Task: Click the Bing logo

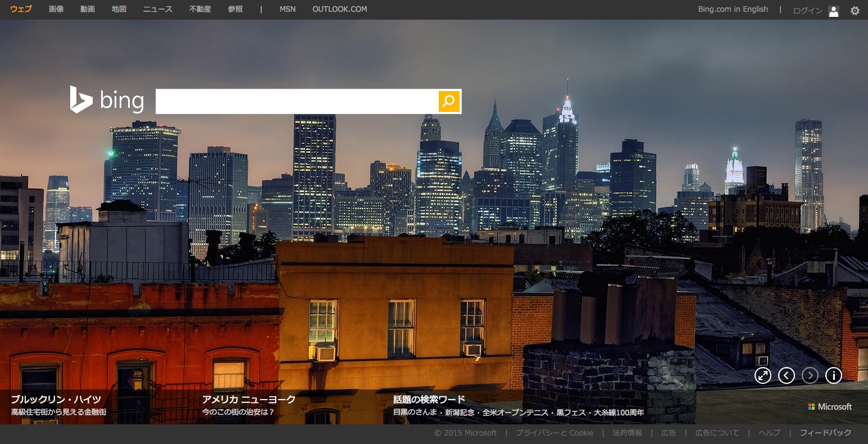Action: click(x=107, y=100)
